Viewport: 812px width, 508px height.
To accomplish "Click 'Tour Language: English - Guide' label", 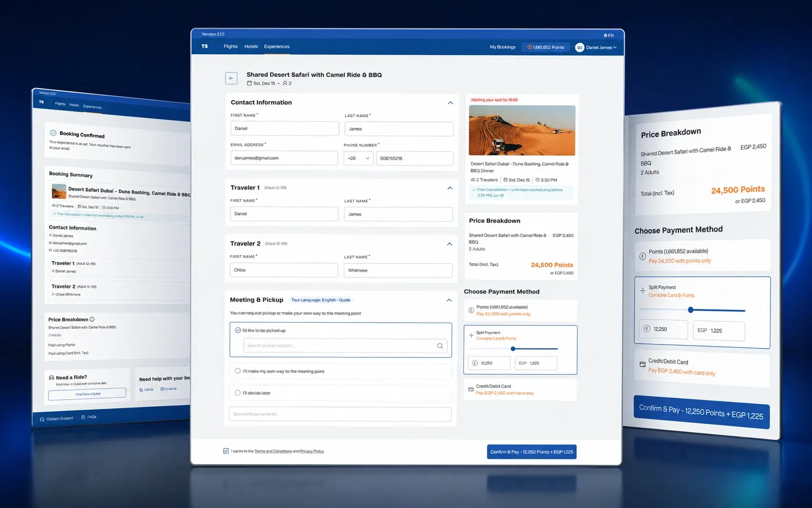I will click(321, 300).
